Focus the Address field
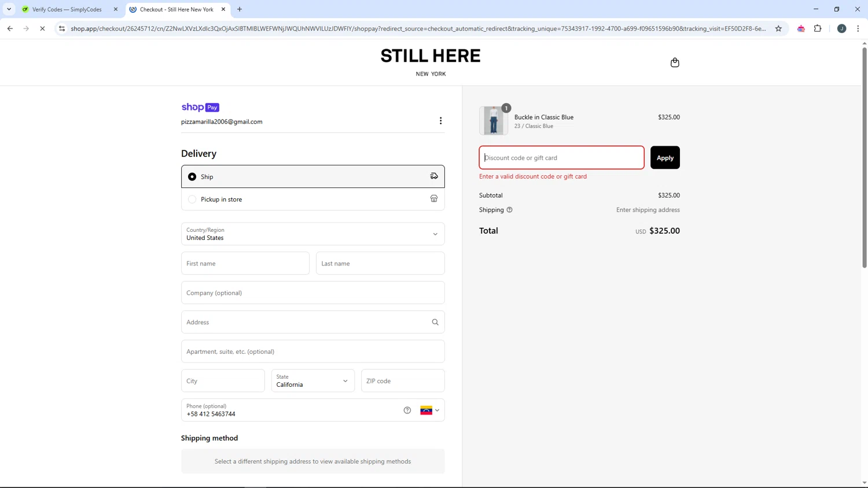Viewport: 868px width, 488px height. click(x=313, y=322)
